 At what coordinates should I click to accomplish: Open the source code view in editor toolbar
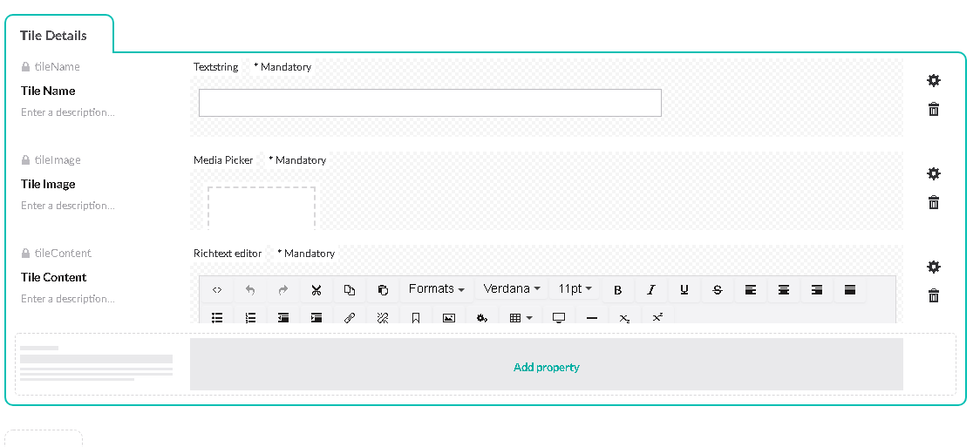coord(217,289)
